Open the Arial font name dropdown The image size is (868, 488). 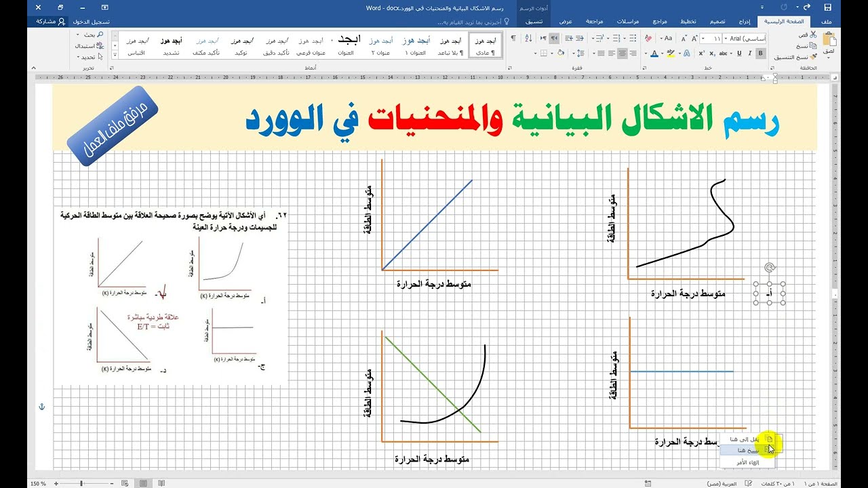point(726,39)
